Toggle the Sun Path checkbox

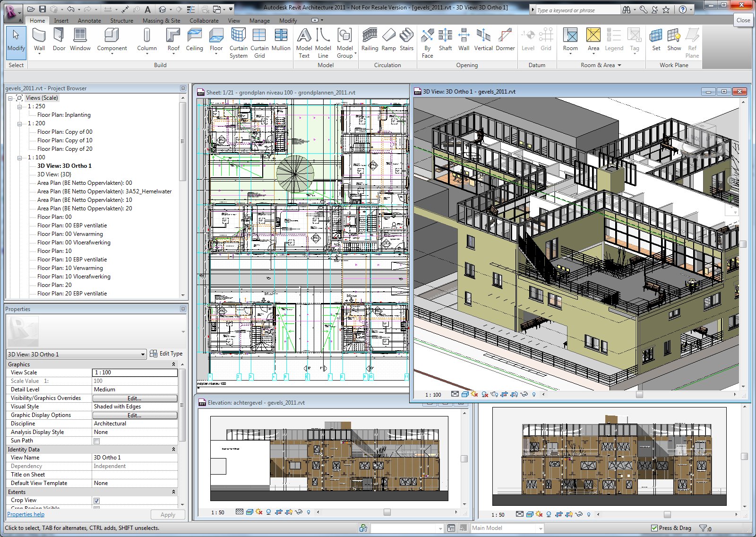96,441
